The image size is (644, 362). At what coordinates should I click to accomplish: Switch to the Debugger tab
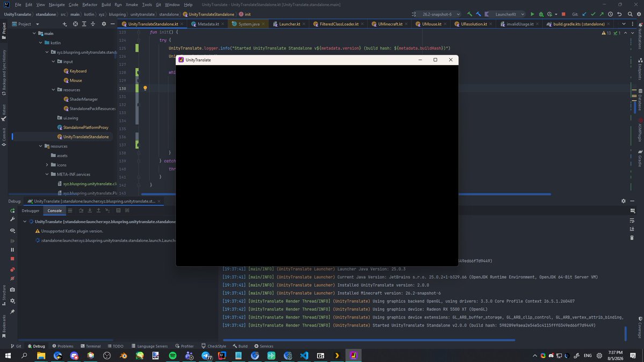(31, 211)
